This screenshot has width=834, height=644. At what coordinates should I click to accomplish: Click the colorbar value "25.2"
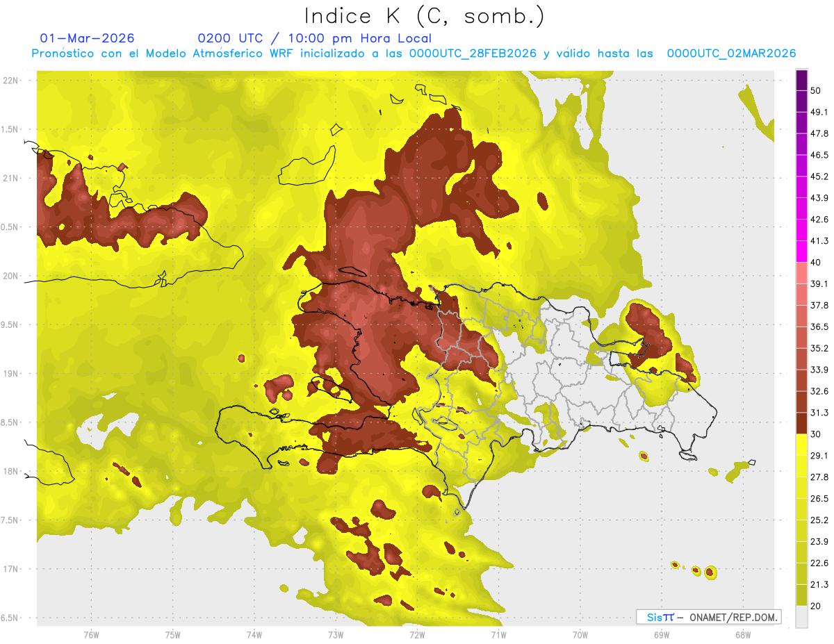[x=819, y=520]
